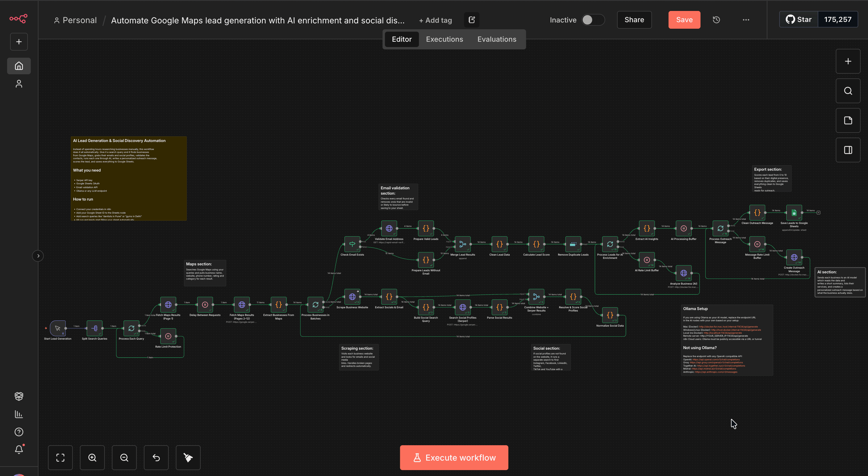The height and width of the screenshot is (476, 868).
Task: Click the zoom in canvas icon
Action: [92, 457]
